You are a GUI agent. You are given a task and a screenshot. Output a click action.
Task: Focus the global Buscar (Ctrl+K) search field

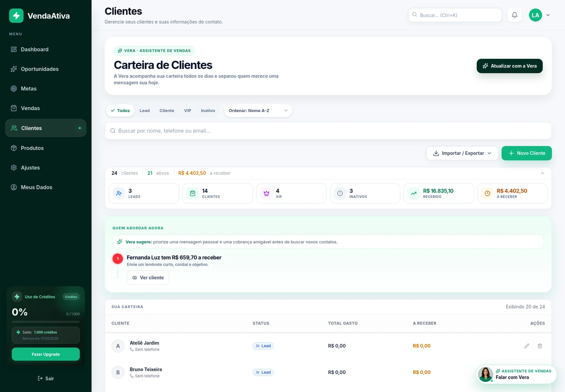click(455, 15)
